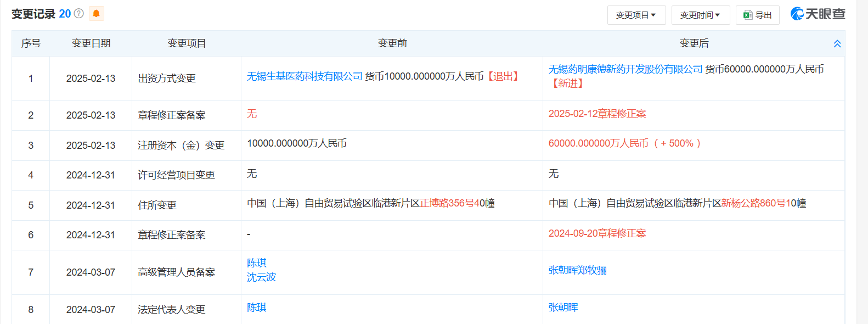Screen dimensions: 868x324
Task: Open 陈琪 link in 法定代表人变更 row
Action: coord(257,308)
